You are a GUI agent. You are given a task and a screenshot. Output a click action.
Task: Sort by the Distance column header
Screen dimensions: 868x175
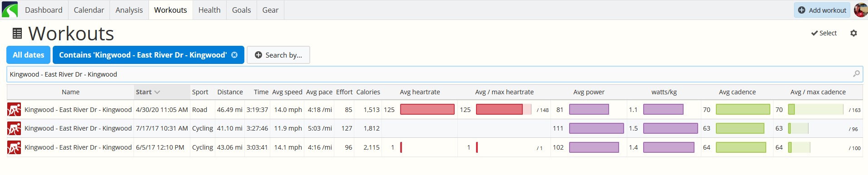click(230, 92)
